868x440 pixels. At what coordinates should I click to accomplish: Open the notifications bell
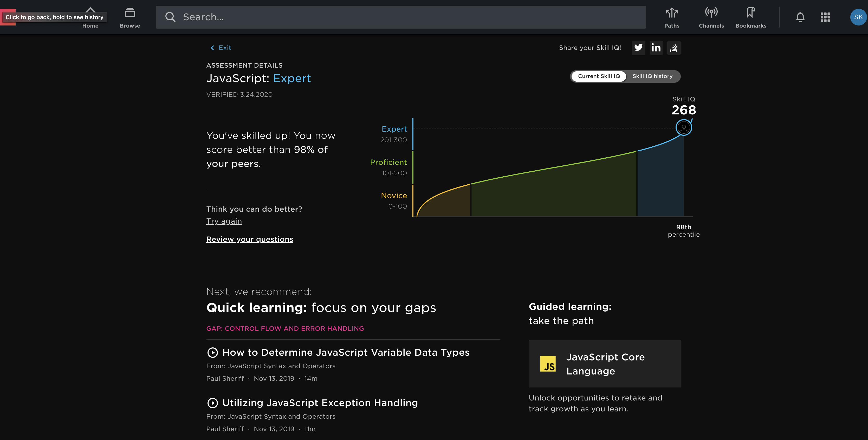[x=800, y=17]
